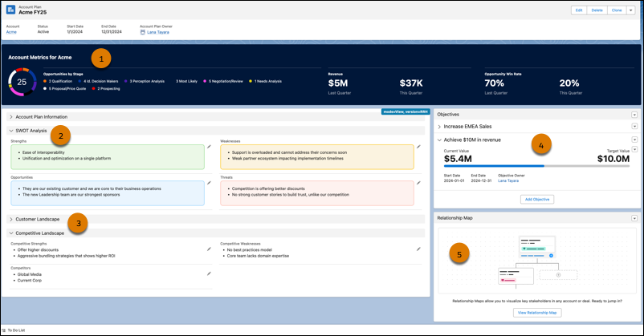Edit Competitive Strengths using pencil icon

click(209, 249)
